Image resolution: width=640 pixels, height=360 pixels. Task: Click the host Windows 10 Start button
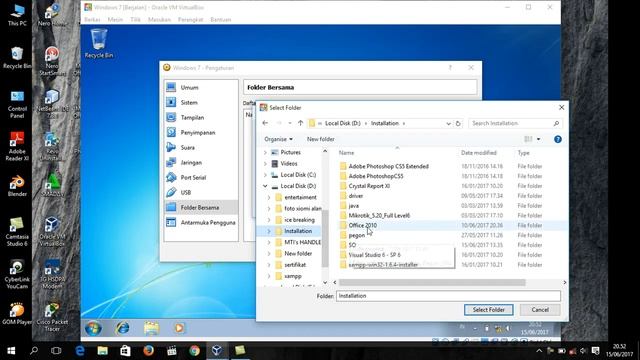11,351
